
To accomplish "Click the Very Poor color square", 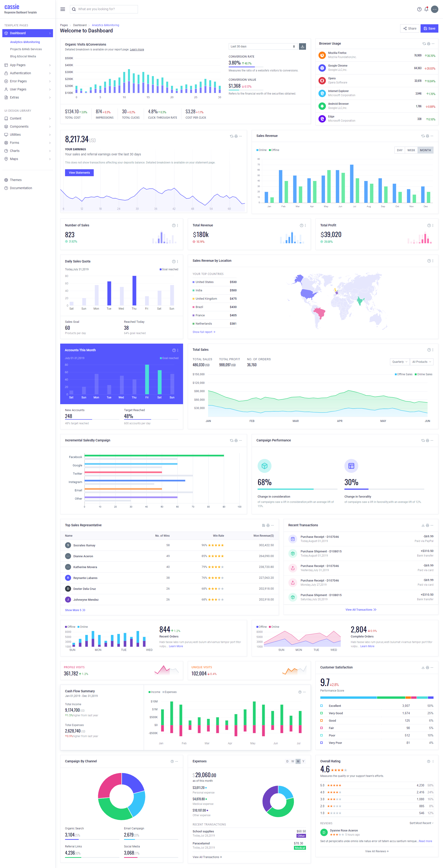I will tap(321, 743).
